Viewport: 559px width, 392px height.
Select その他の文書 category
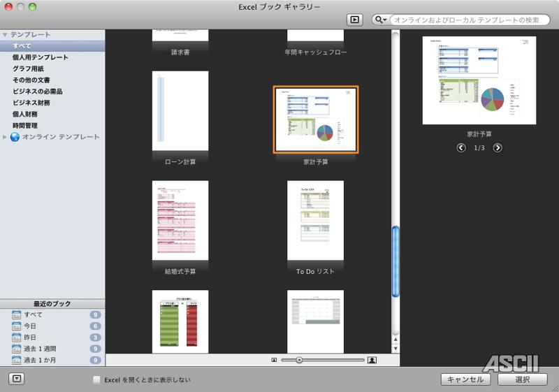tap(52, 80)
